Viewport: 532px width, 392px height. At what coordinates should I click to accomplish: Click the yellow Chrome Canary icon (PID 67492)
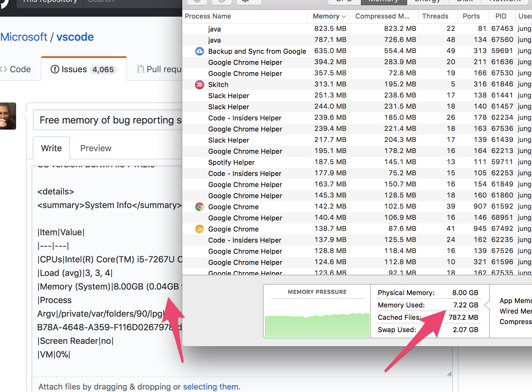[200, 229]
